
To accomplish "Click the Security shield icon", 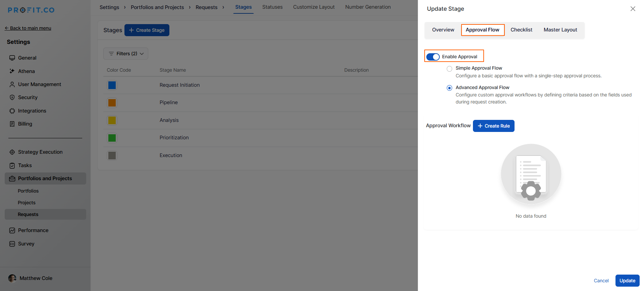I will tap(12, 97).
